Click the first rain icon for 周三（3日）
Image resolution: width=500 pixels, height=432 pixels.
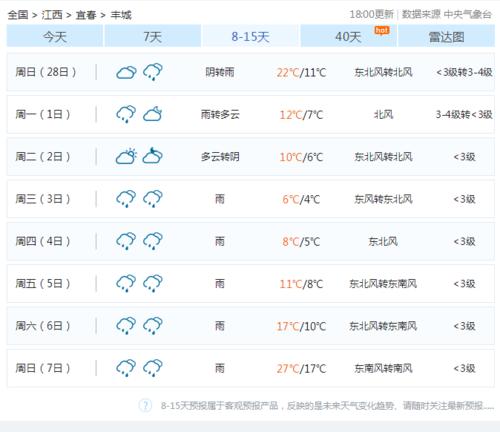click(x=126, y=199)
